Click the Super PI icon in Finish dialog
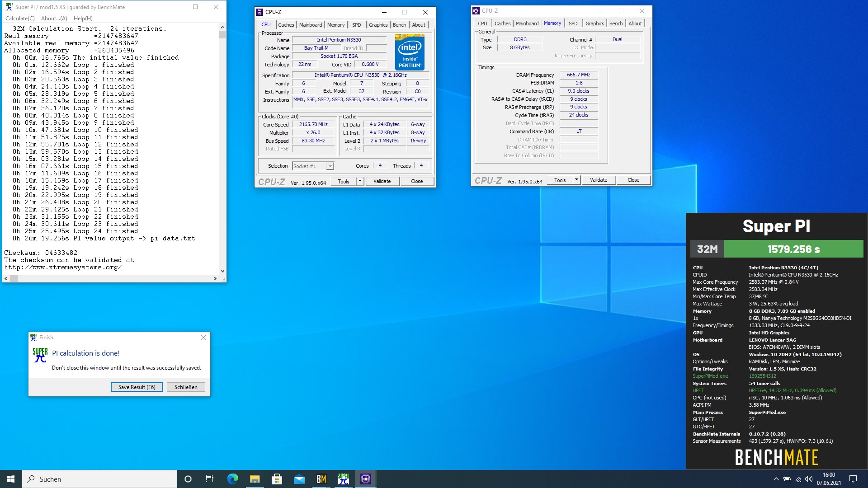This screenshot has width=868, height=488. click(40, 355)
